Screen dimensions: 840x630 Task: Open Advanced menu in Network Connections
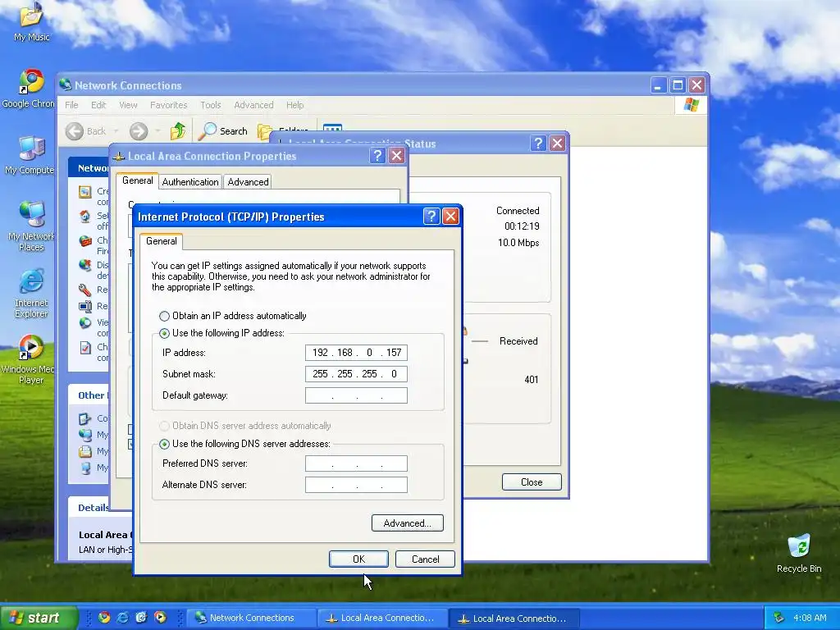[254, 105]
